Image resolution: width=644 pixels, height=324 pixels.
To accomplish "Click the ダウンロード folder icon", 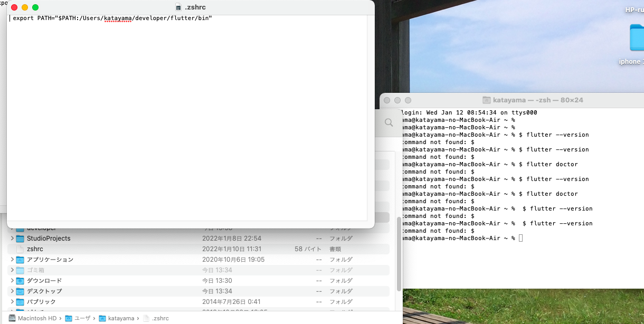I will pos(20,281).
